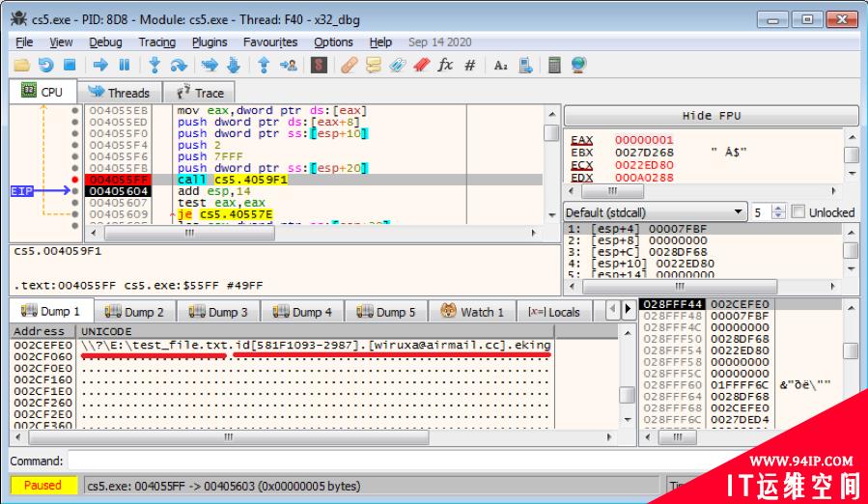Open Scylla plugin with S icon
The image size is (868, 504).
pos(319,66)
